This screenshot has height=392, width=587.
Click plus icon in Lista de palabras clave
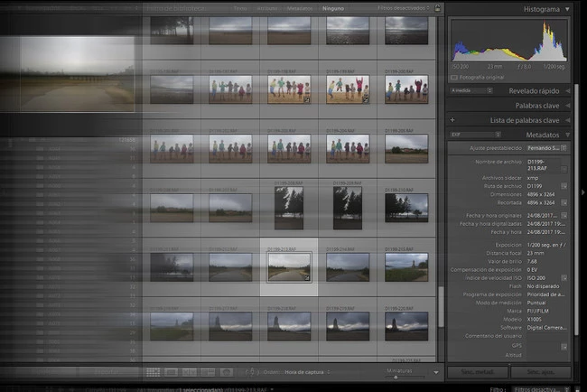[x=452, y=119]
